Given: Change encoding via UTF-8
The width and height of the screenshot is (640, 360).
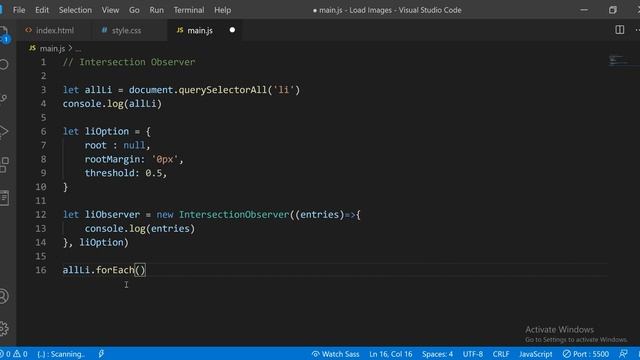Looking at the screenshot, I should coord(473,354).
